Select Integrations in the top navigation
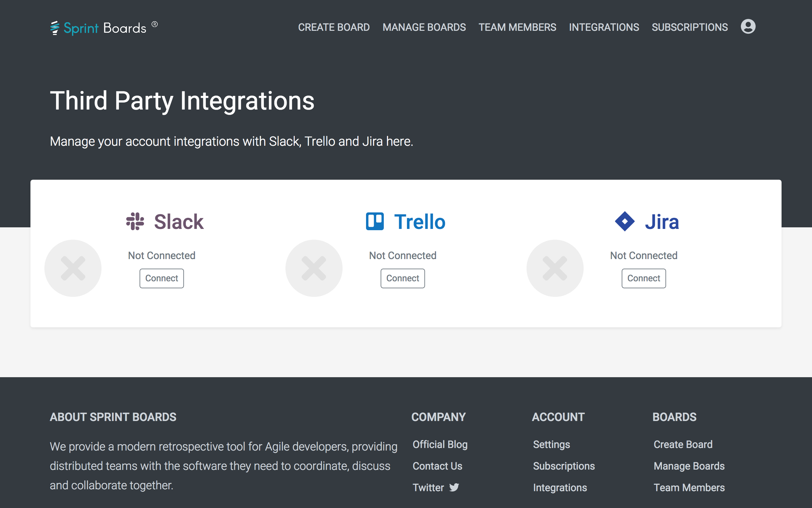 [x=604, y=27]
